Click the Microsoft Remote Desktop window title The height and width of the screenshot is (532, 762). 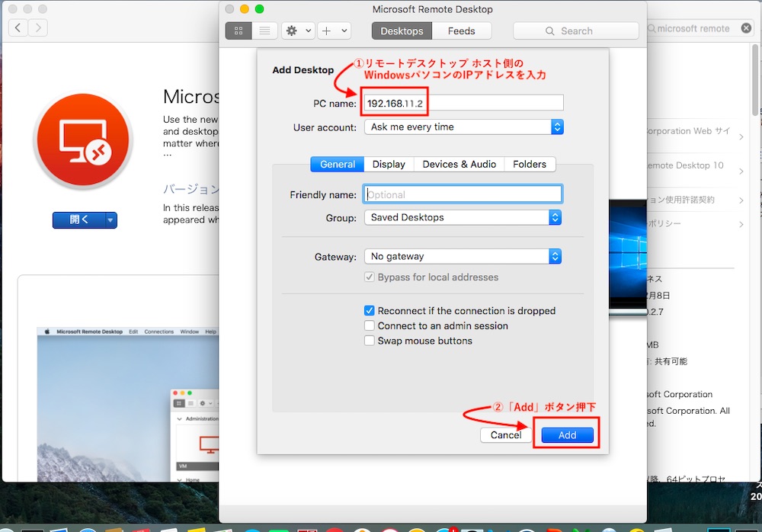(x=433, y=9)
